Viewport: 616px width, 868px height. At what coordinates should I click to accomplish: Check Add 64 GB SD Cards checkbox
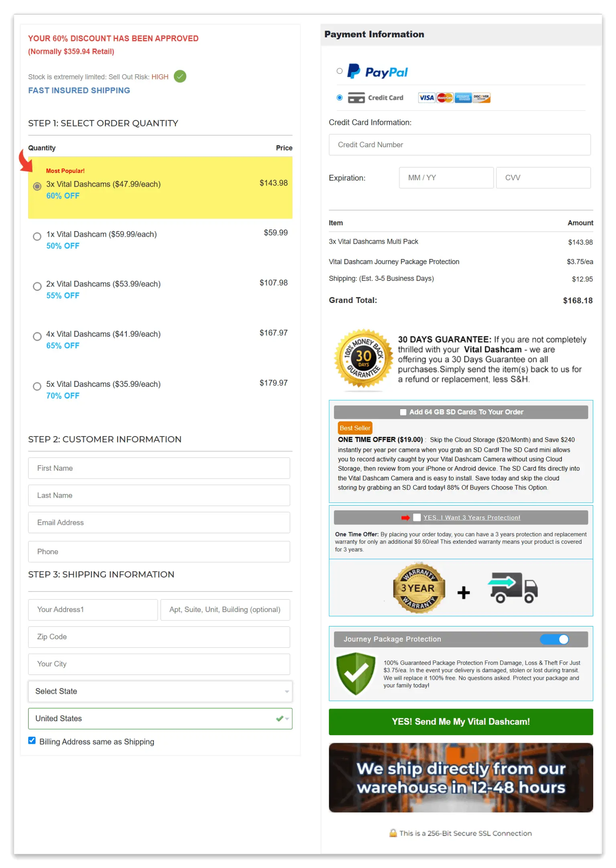point(403,412)
